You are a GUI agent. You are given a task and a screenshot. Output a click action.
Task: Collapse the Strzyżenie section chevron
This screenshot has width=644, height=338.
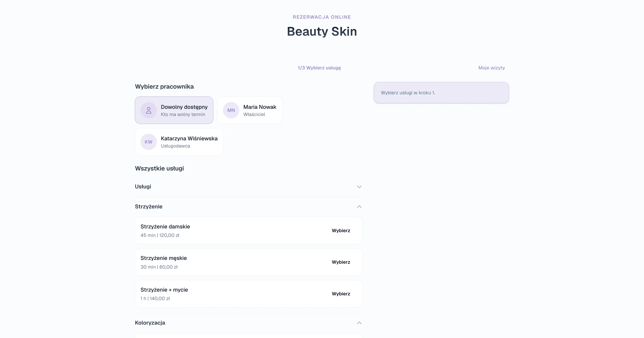[359, 207]
